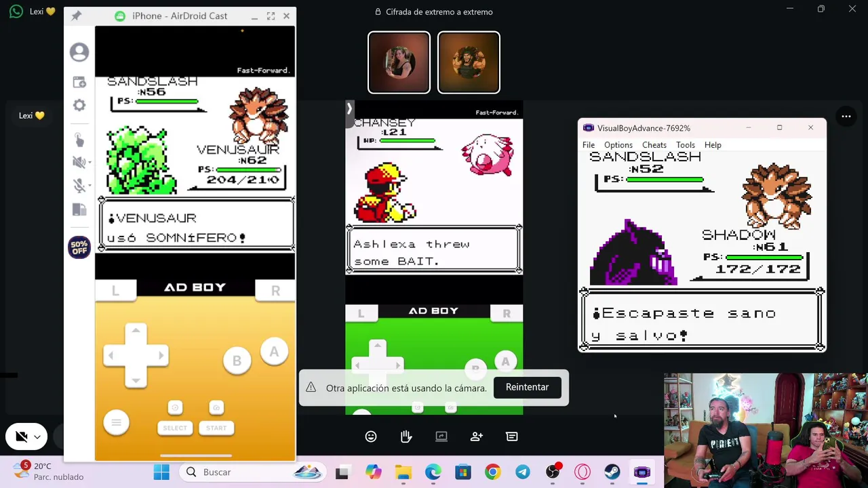Open the Tools menu in VisualBoyAdvance

pyautogui.click(x=686, y=145)
